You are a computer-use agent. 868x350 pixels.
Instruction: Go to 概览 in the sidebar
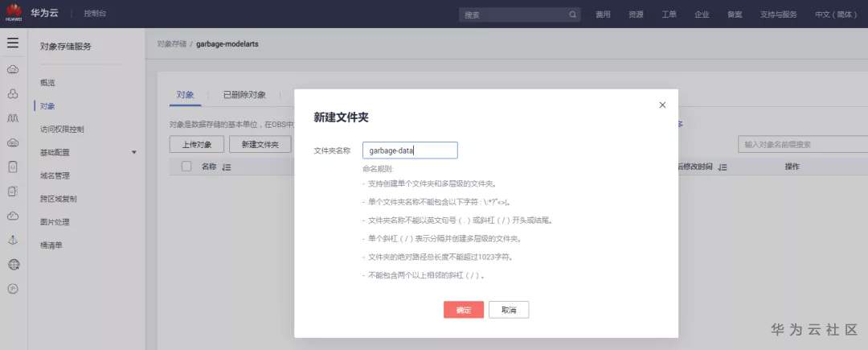point(47,83)
